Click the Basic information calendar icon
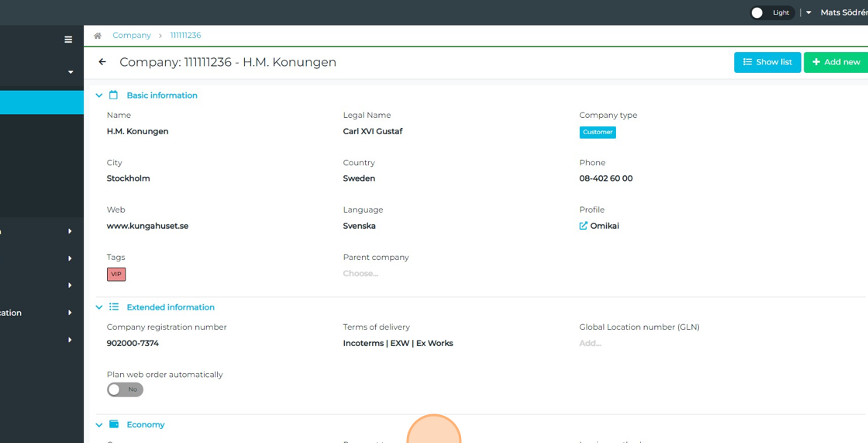868x443 pixels. 113,95
